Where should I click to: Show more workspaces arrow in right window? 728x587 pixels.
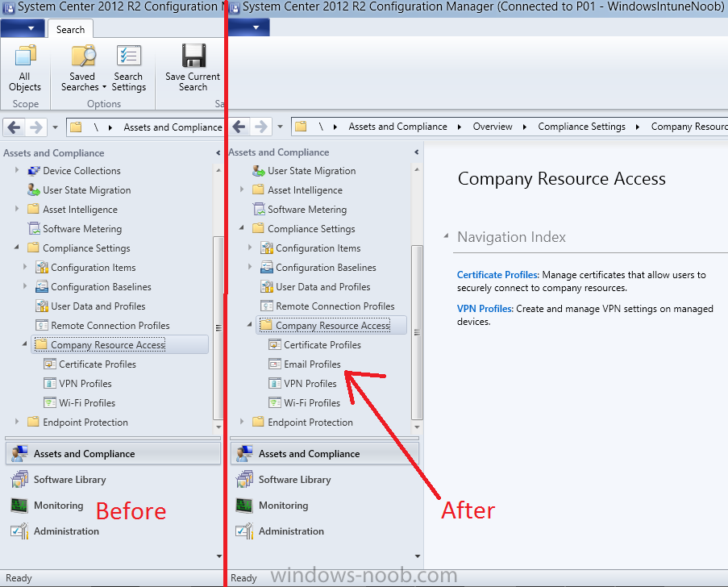pyautogui.click(x=417, y=556)
